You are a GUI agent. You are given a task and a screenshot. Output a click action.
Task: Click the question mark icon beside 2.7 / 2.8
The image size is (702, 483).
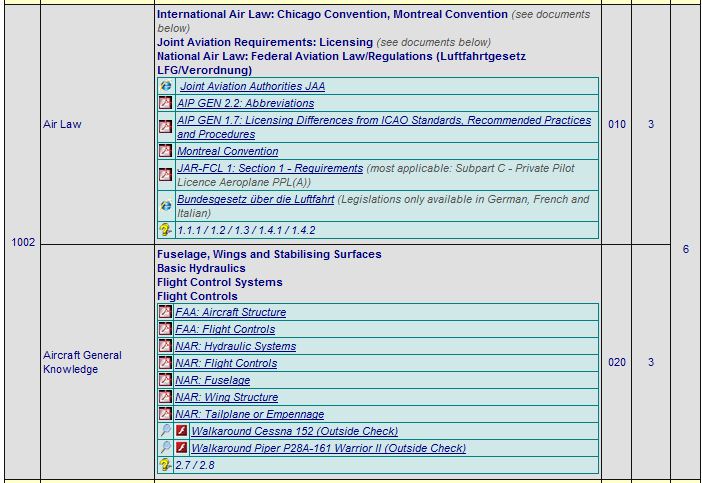click(x=165, y=465)
